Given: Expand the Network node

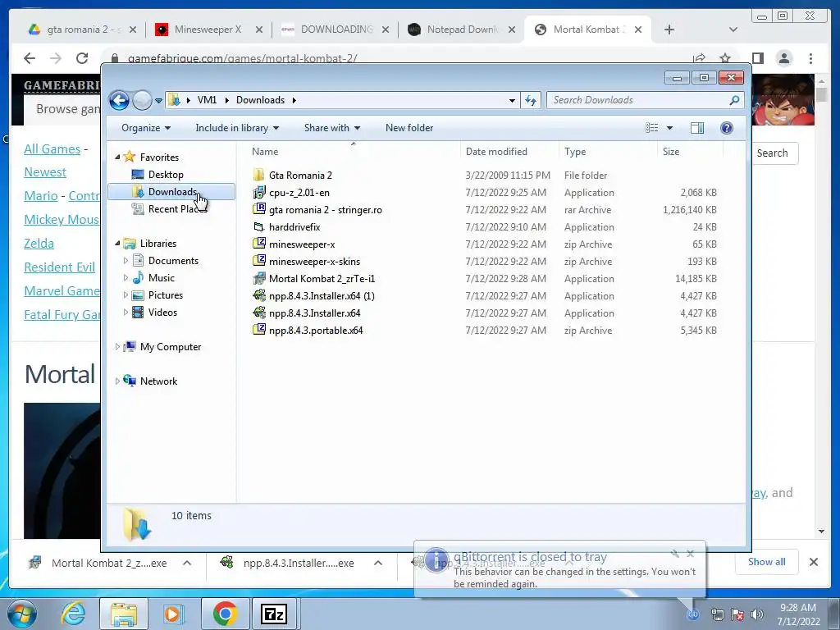Looking at the screenshot, I should [x=117, y=381].
